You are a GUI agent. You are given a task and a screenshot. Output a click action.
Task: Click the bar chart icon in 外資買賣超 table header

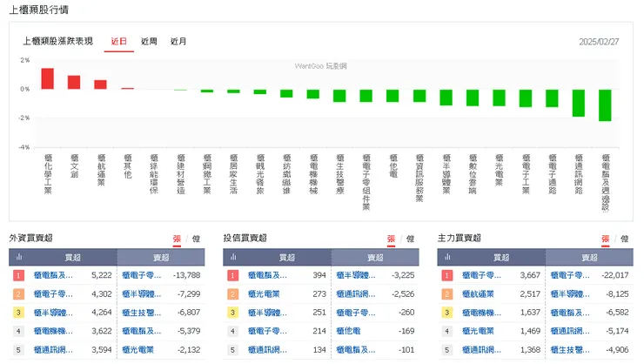pos(18,257)
